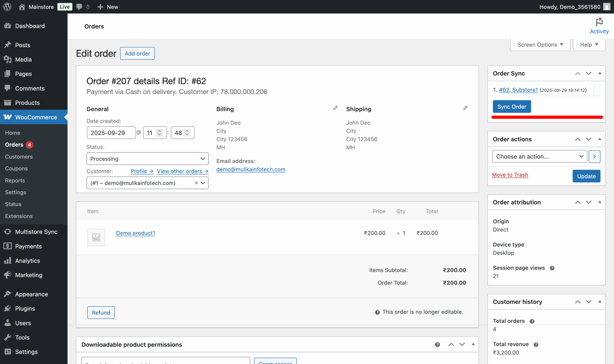Toggle the Order attribution panel closed
Screen dimensions: 614x364
[x=600, y=202]
